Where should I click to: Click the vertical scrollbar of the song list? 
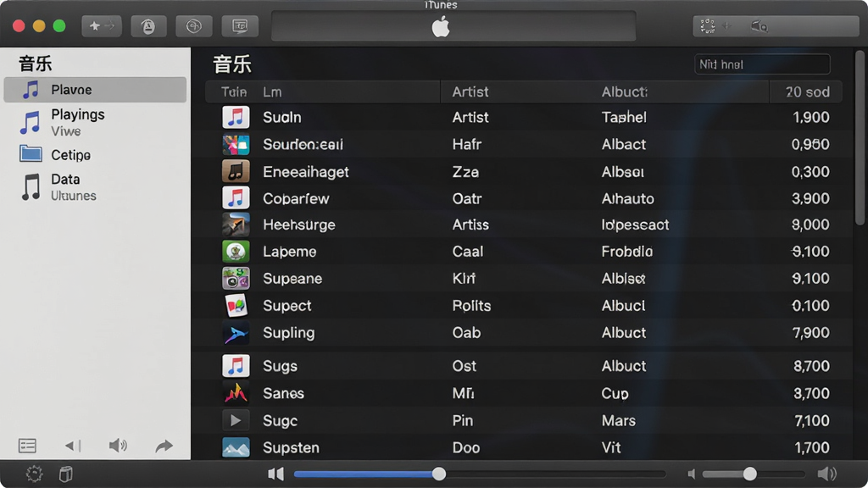[x=860, y=138]
